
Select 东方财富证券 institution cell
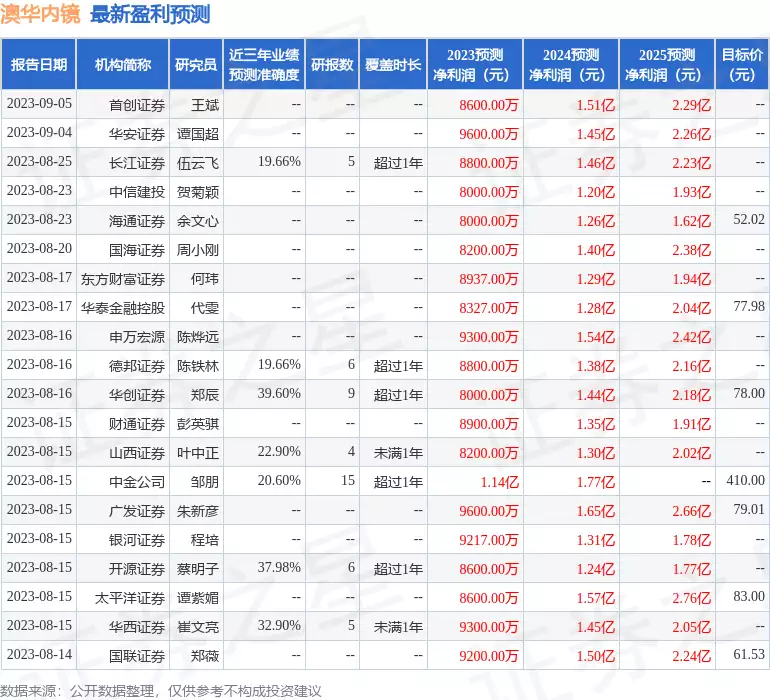(123, 279)
